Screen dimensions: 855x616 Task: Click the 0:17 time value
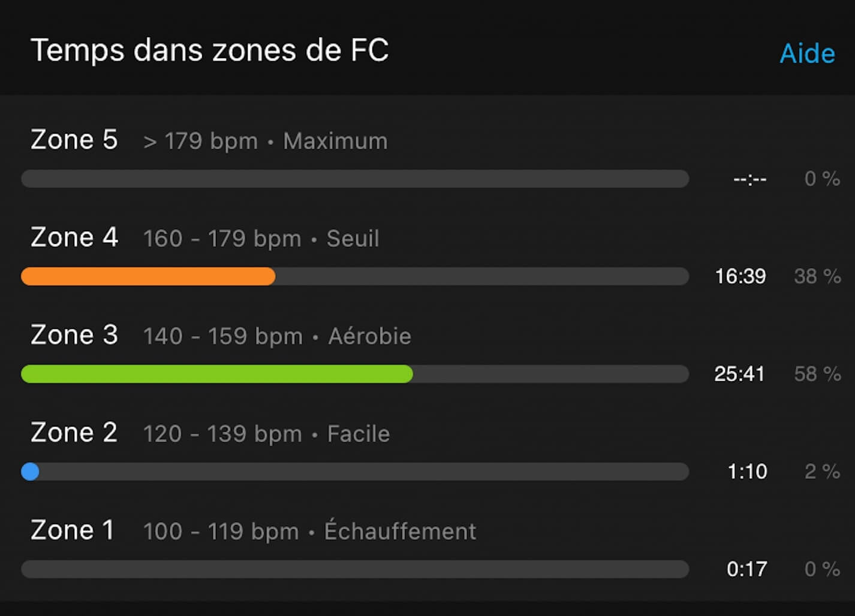click(x=747, y=569)
